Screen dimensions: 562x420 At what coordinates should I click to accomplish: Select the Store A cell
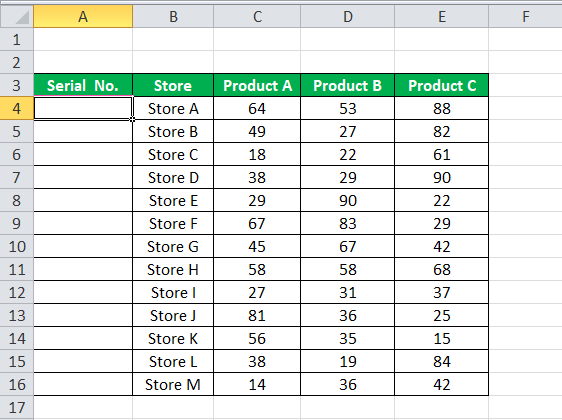pos(173,108)
